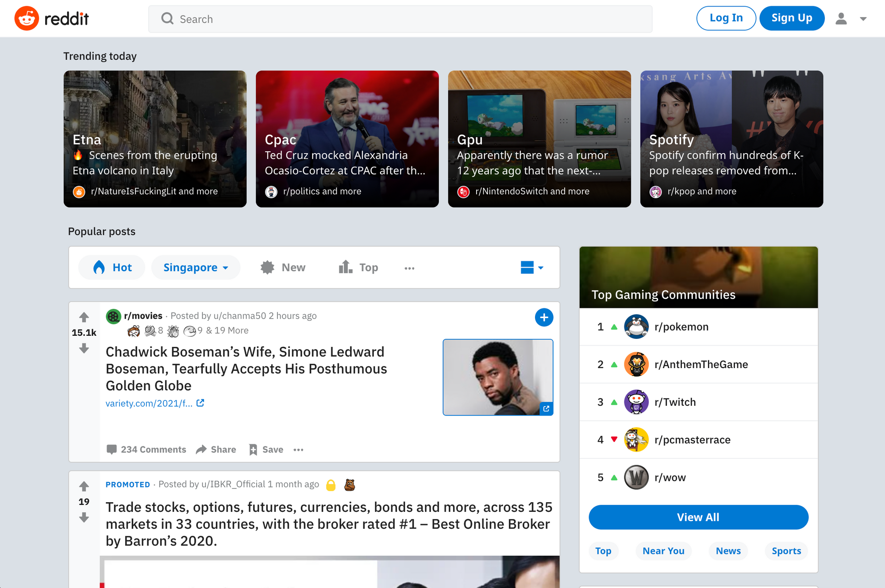Open the Singapore location dropdown

(x=196, y=267)
